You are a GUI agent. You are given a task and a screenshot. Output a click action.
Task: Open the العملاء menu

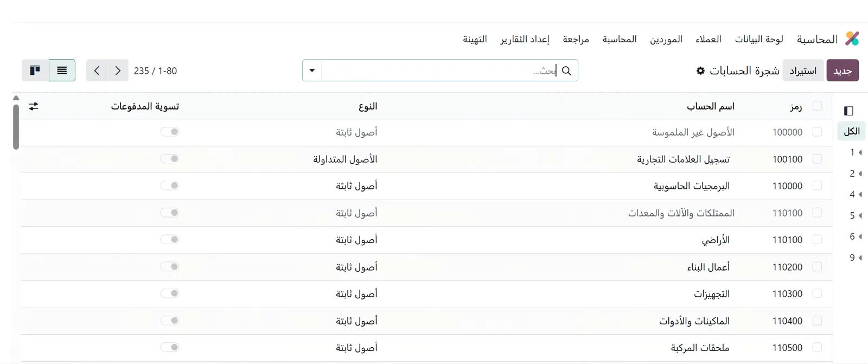tap(709, 39)
